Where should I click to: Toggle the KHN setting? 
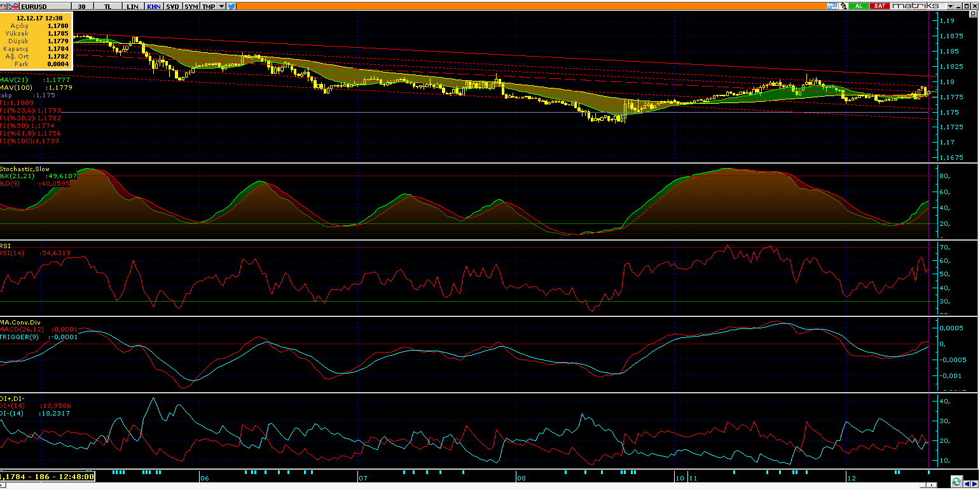[153, 6]
